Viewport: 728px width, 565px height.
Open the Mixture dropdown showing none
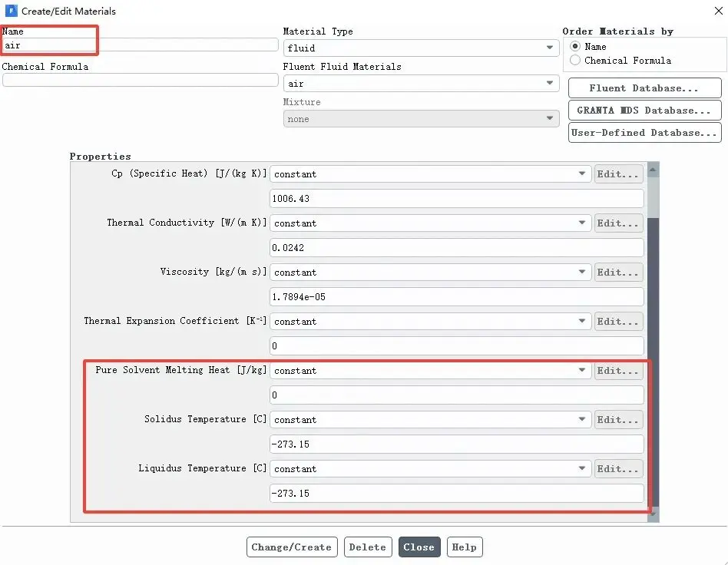(x=421, y=119)
